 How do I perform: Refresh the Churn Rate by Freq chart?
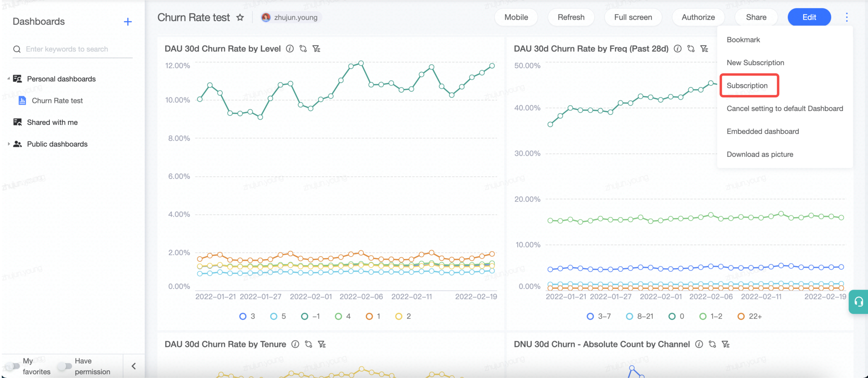coord(691,49)
